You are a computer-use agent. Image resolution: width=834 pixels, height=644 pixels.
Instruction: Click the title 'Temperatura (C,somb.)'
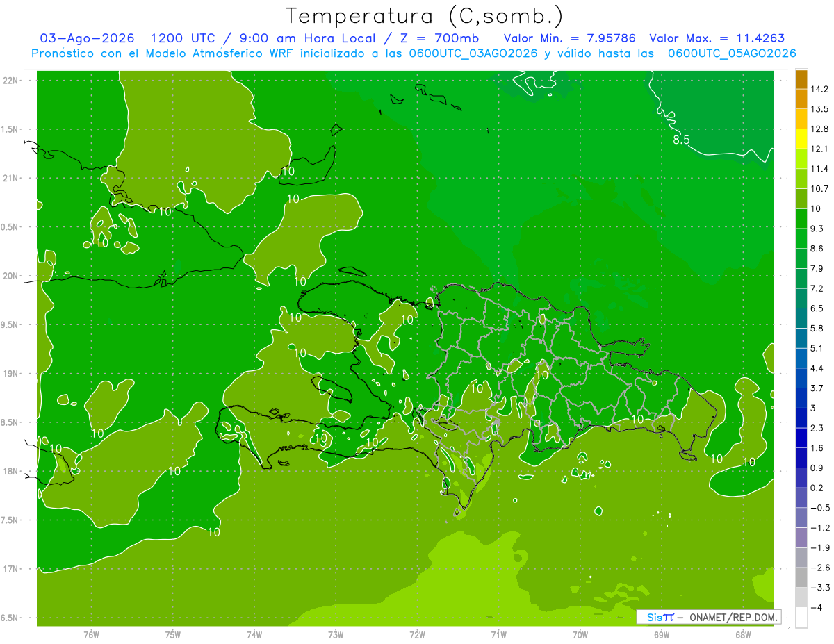click(x=424, y=16)
